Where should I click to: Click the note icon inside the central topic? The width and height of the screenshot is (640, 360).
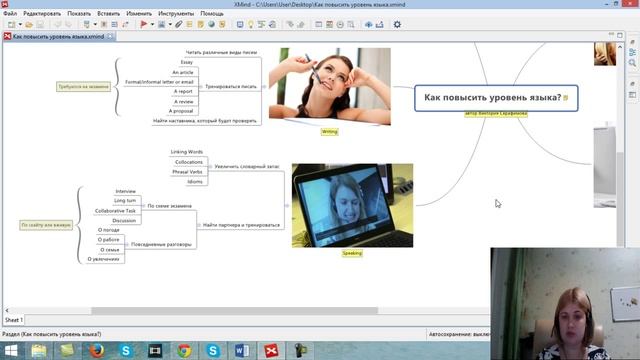(566, 98)
